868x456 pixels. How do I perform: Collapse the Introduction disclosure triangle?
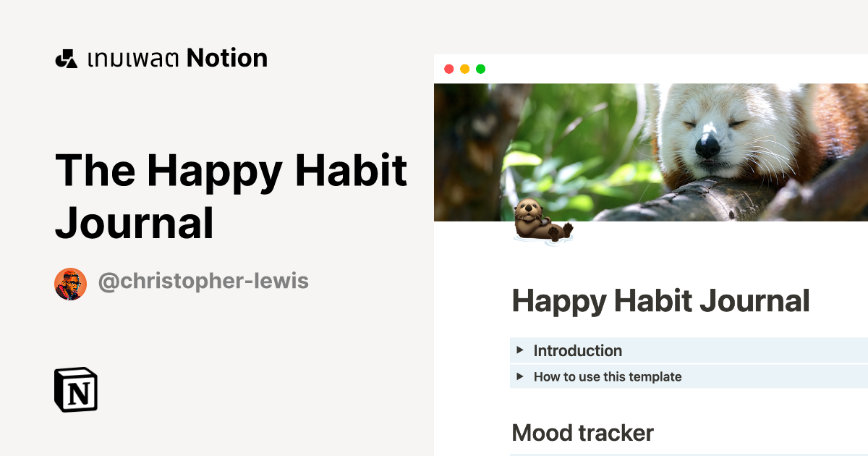[x=520, y=350]
